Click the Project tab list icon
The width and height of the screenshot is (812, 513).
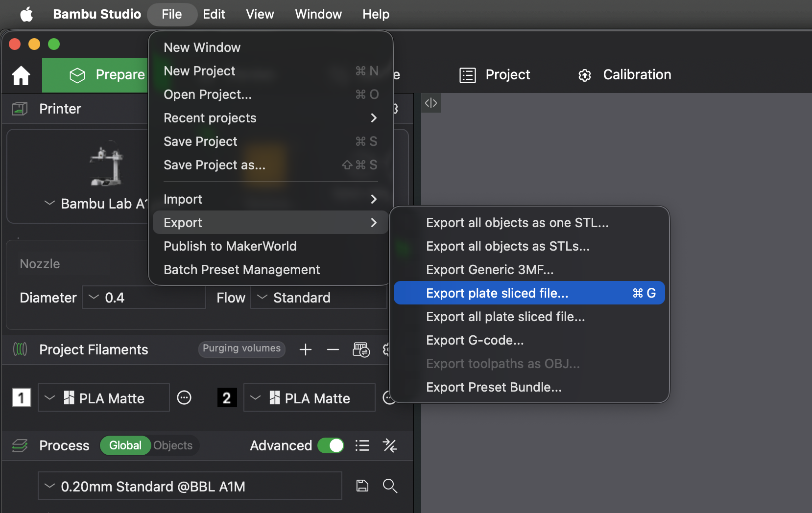[x=468, y=75]
